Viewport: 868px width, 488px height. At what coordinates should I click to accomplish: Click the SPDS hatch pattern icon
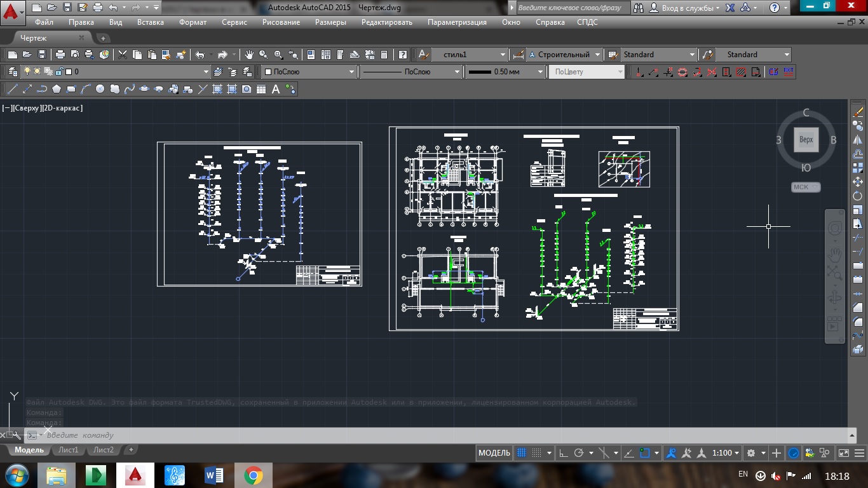pyautogui.click(x=740, y=72)
